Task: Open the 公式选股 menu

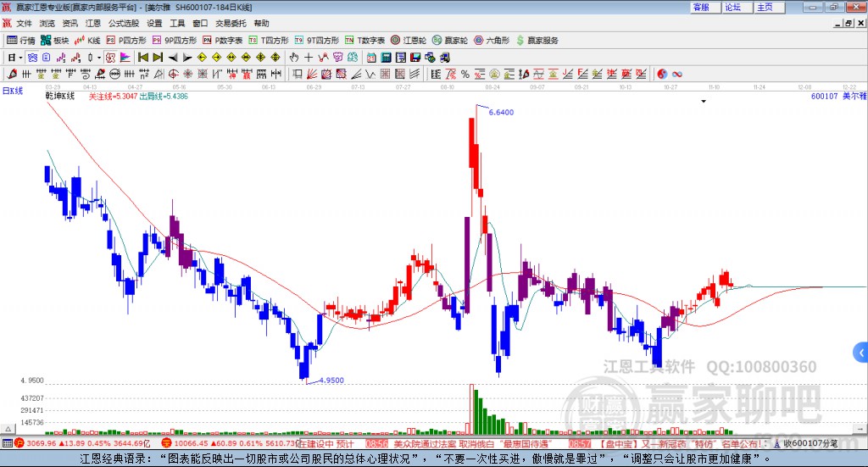Action: click(x=124, y=23)
